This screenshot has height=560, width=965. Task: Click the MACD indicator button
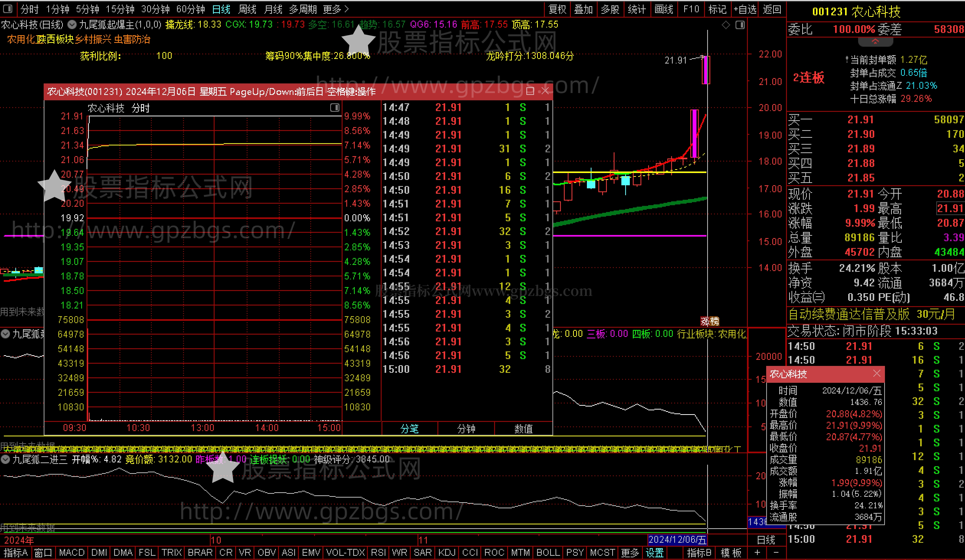72,553
